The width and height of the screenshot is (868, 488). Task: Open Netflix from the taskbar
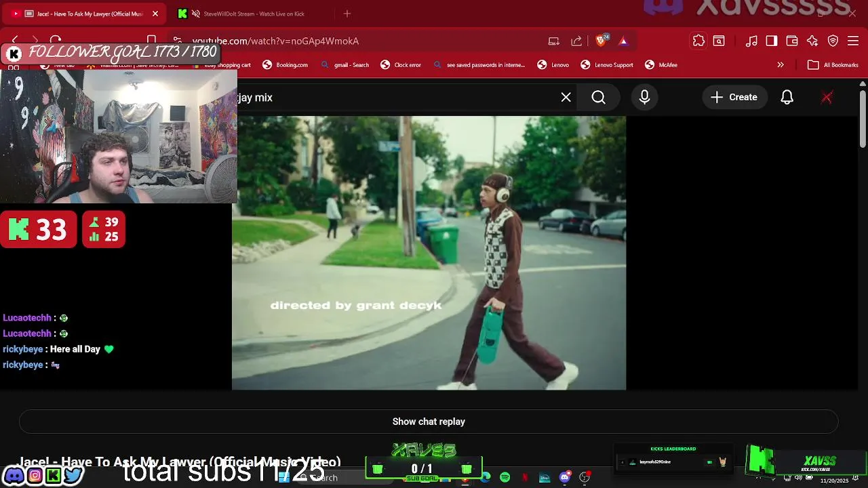[525, 478]
